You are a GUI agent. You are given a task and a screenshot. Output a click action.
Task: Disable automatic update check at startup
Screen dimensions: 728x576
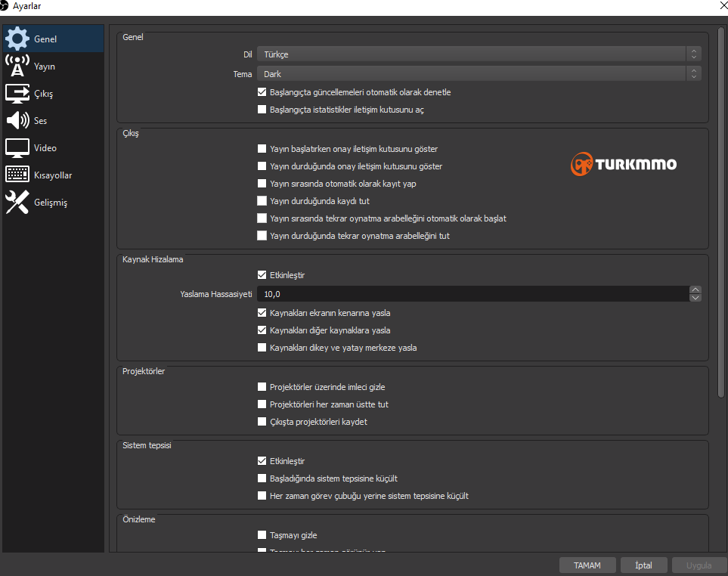[262, 92]
